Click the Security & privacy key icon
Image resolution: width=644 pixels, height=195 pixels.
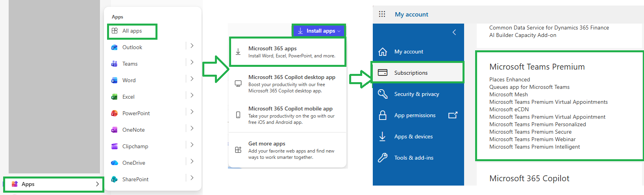tap(383, 94)
